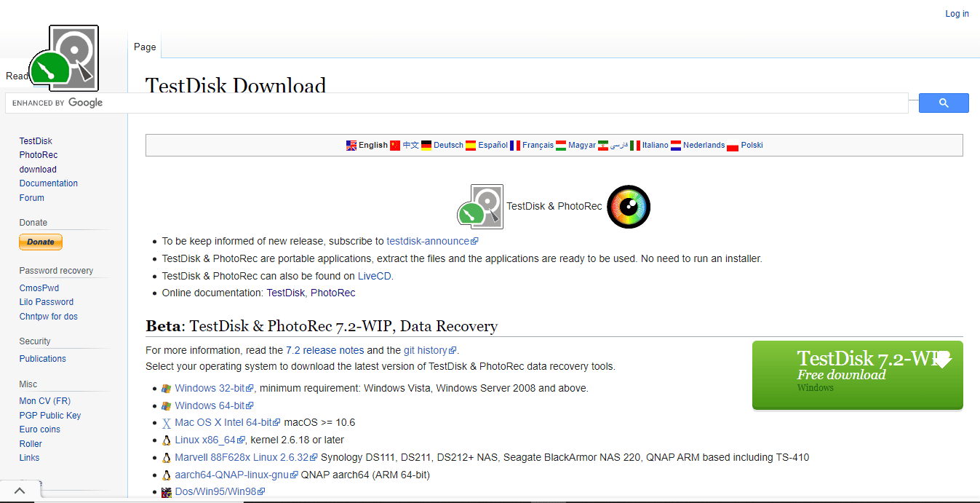Switch language to Italiano
The image size is (980, 503).
[655, 146]
